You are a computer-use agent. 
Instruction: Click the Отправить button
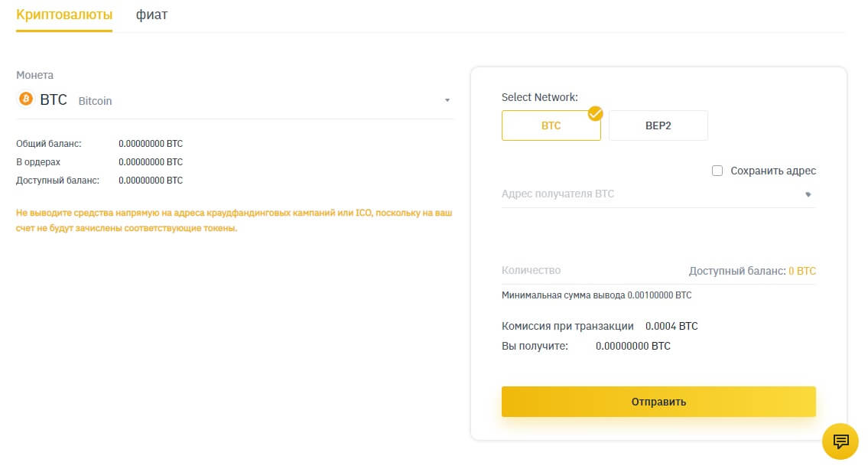pyautogui.click(x=658, y=402)
